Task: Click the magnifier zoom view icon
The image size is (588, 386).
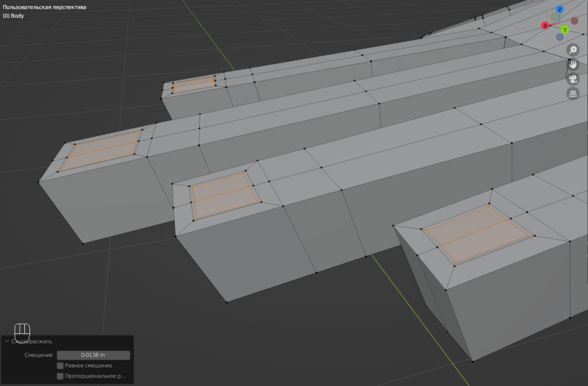Action: coord(573,50)
